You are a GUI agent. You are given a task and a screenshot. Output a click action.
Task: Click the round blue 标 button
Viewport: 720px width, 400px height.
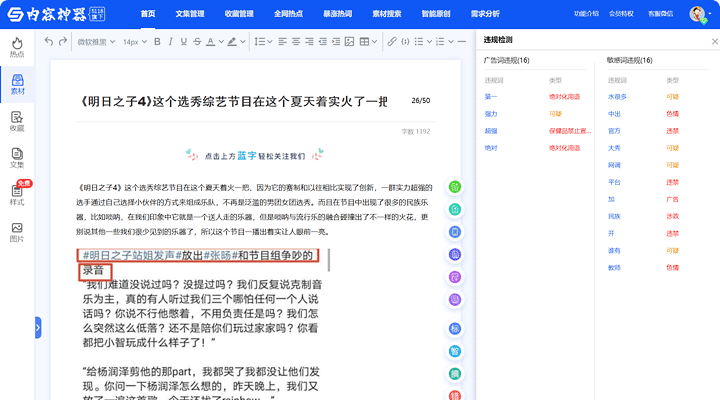pos(455,328)
